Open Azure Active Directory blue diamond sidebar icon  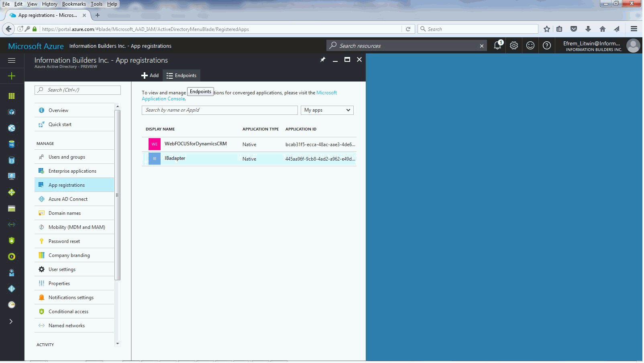point(12,289)
